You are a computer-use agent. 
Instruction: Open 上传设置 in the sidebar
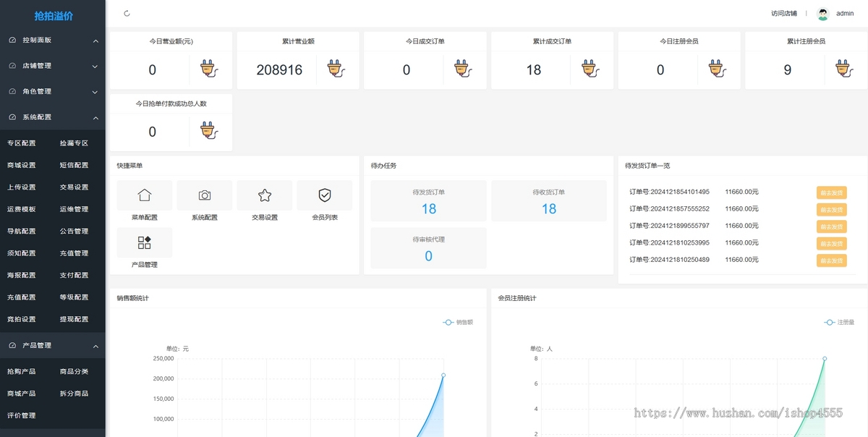tap(22, 187)
